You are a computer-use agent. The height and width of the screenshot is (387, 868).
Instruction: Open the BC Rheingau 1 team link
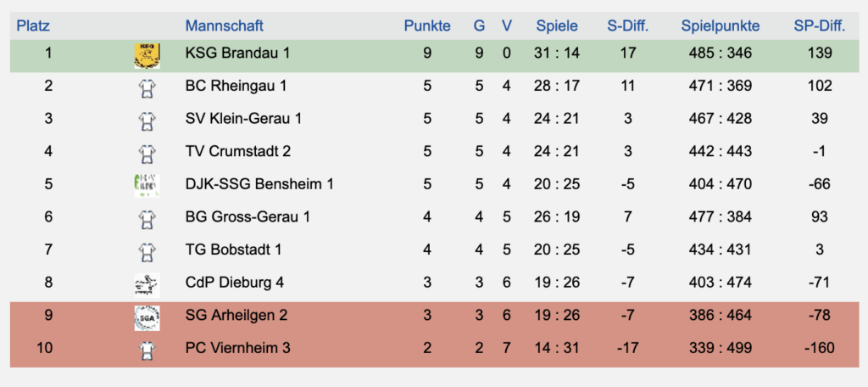236,86
